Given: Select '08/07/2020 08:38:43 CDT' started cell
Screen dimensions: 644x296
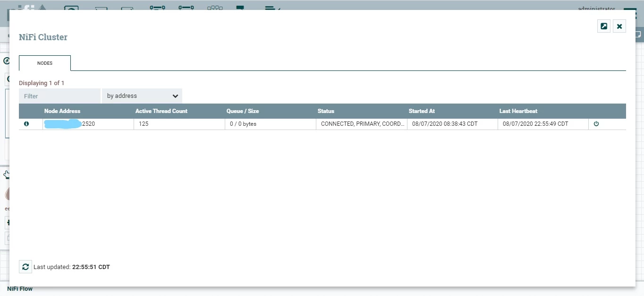Looking at the screenshot, I should [452, 124].
